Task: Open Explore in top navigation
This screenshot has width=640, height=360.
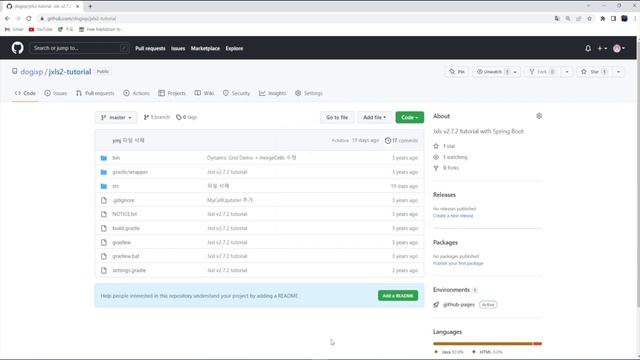Action: click(234, 48)
